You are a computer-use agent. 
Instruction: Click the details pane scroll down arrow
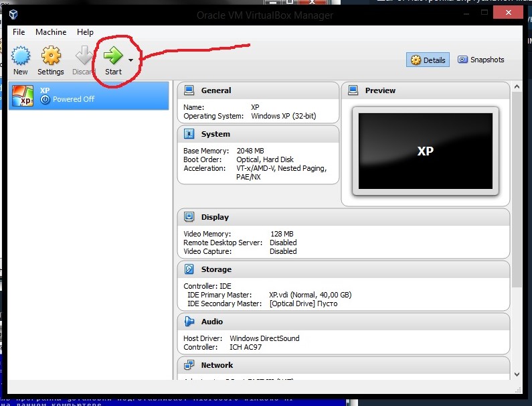[517, 375]
